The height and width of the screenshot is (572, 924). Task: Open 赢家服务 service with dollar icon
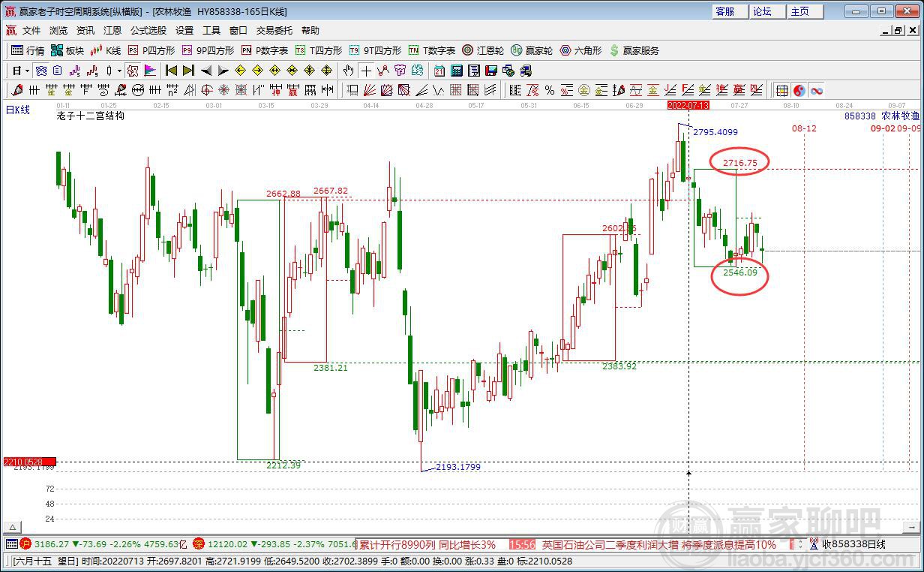tap(634, 50)
